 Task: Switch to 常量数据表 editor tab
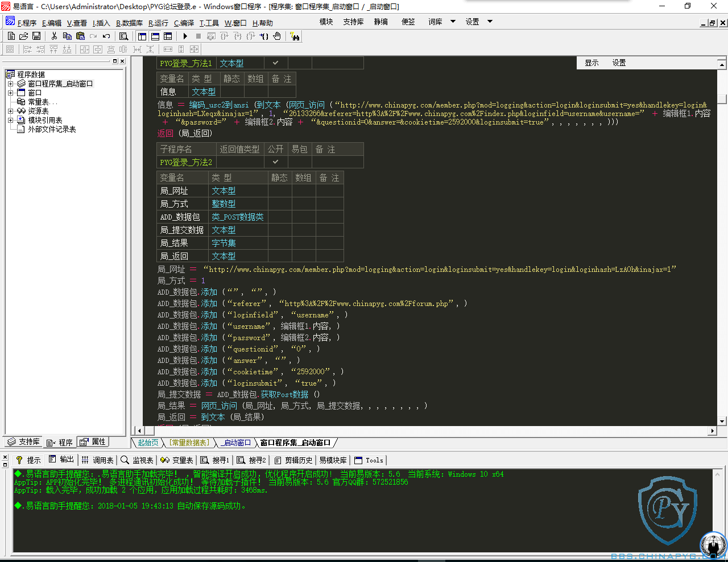(x=189, y=443)
